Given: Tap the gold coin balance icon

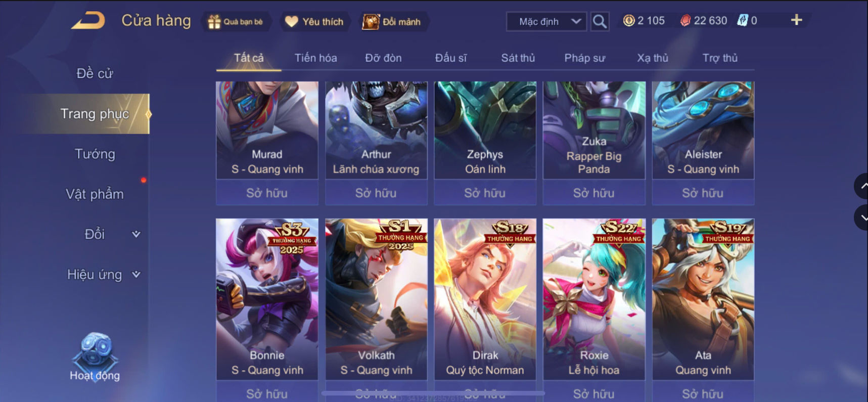Looking at the screenshot, I should point(628,21).
